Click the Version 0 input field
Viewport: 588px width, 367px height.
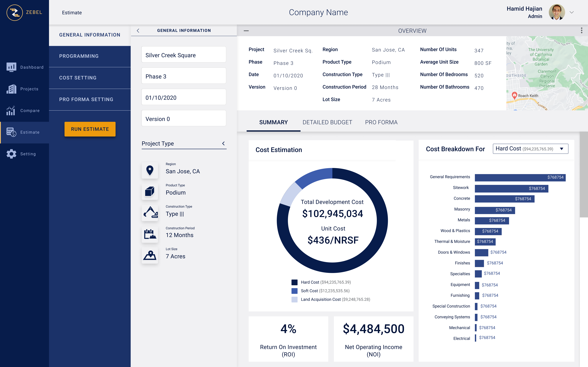coord(184,118)
